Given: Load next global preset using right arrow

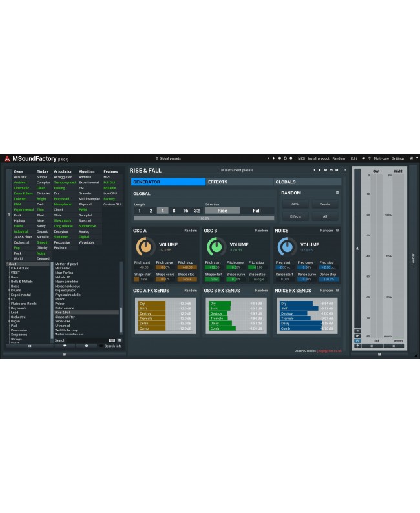Looking at the screenshot, I should [274, 158].
